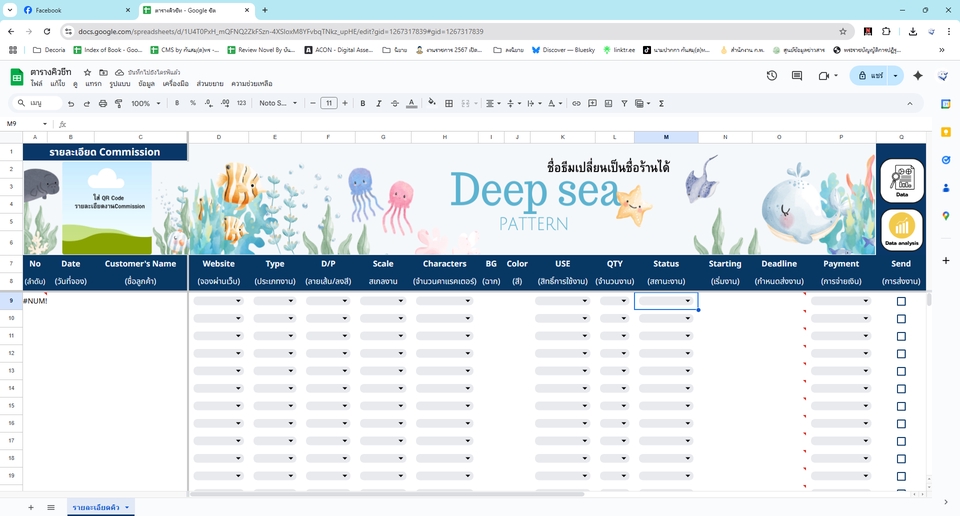Select the paint format tool
Viewport: 960px width, 516px height.
(x=117, y=103)
